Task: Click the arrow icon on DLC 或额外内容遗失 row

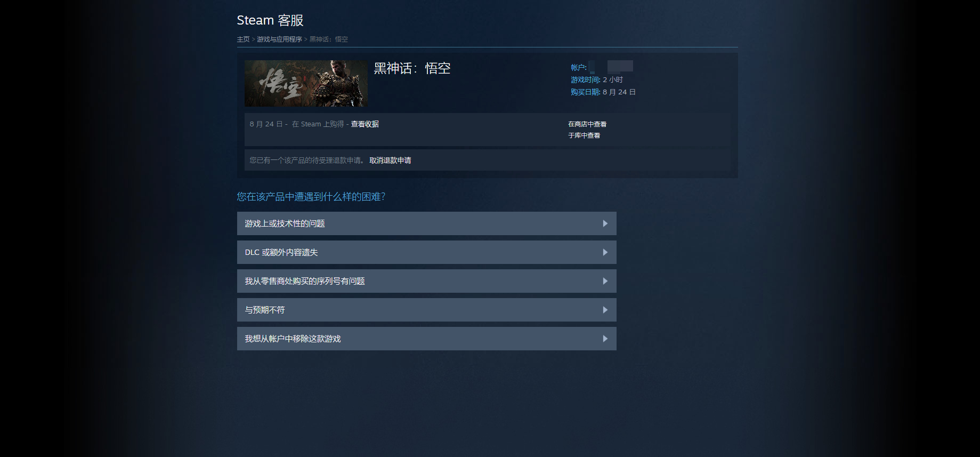Action: pyautogui.click(x=605, y=252)
